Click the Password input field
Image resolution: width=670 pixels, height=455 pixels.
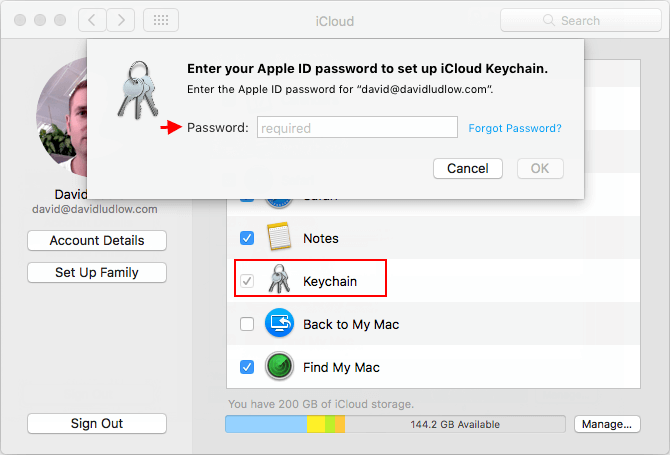(357, 127)
